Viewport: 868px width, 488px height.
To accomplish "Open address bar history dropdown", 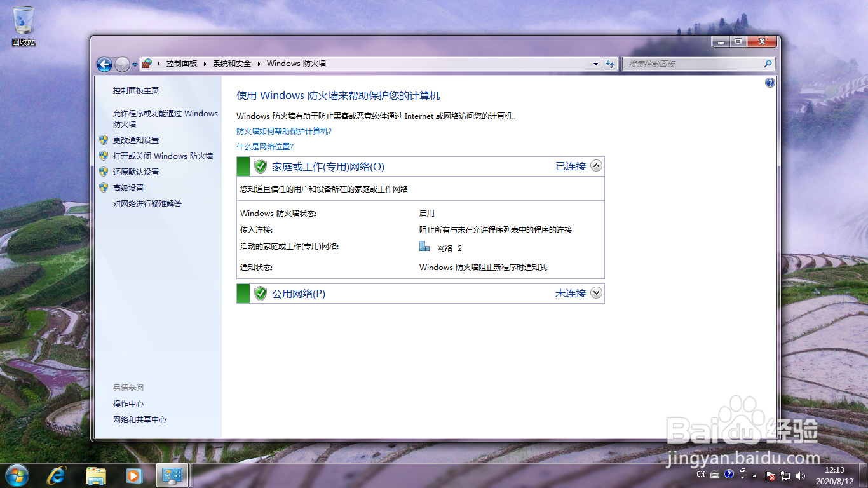I will tap(595, 64).
